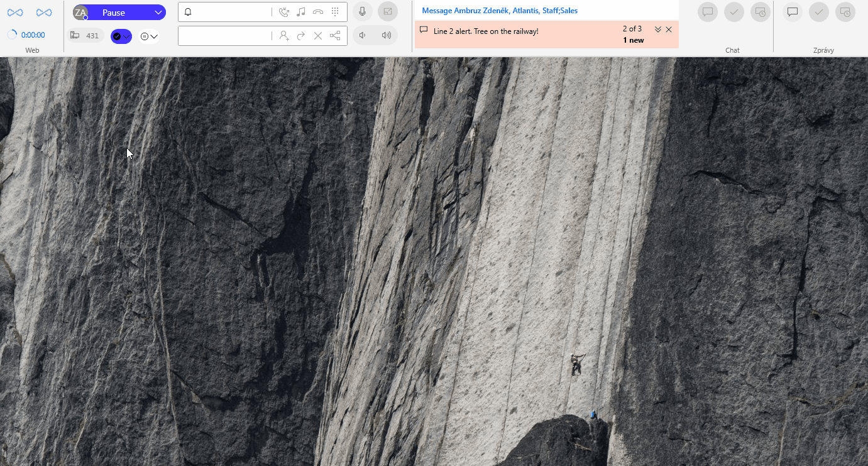This screenshot has height=466, width=868.
Task: Open the dial pad grid icon
Action: tap(335, 12)
